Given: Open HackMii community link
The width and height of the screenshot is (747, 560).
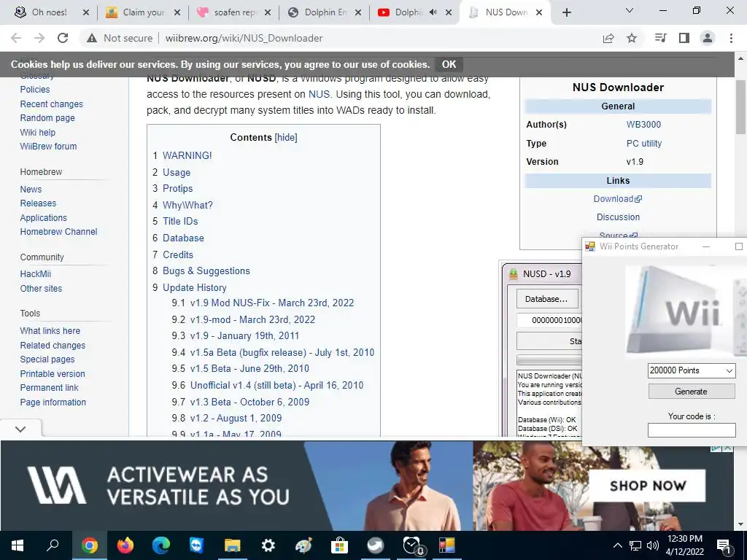Looking at the screenshot, I should tap(35, 274).
